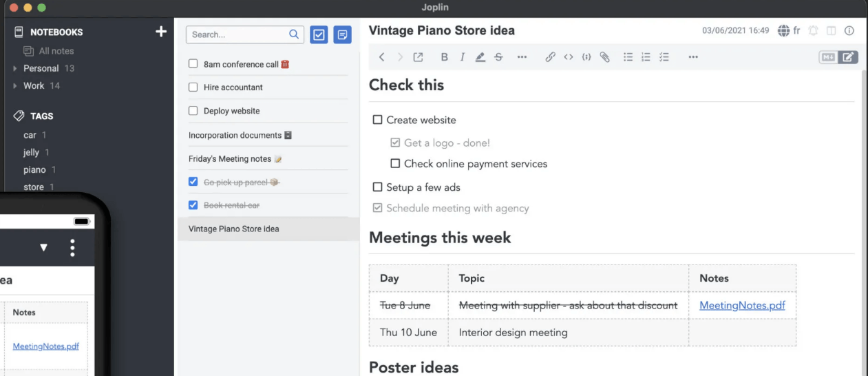Select the piano tag in sidebar
The image size is (868, 376).
[x=34, y=169]
